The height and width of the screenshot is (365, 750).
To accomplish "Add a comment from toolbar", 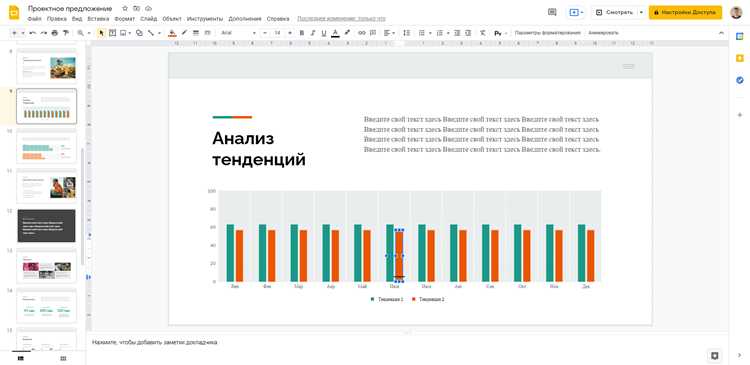I will pos(373,33).
